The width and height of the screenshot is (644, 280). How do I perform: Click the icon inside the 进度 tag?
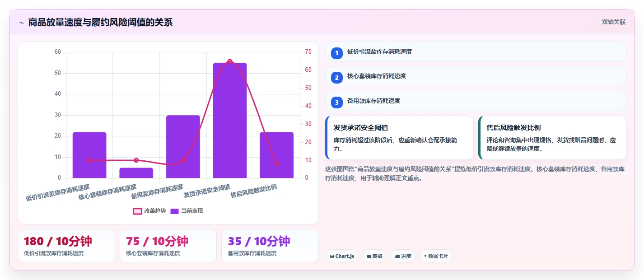point(397,256)
